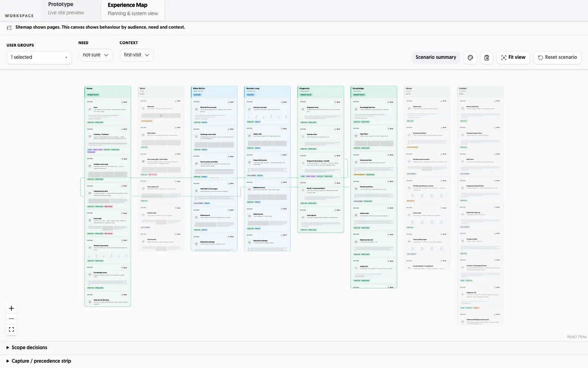
Task: Click Brief on the What We Do overview section
Action: 230,102
